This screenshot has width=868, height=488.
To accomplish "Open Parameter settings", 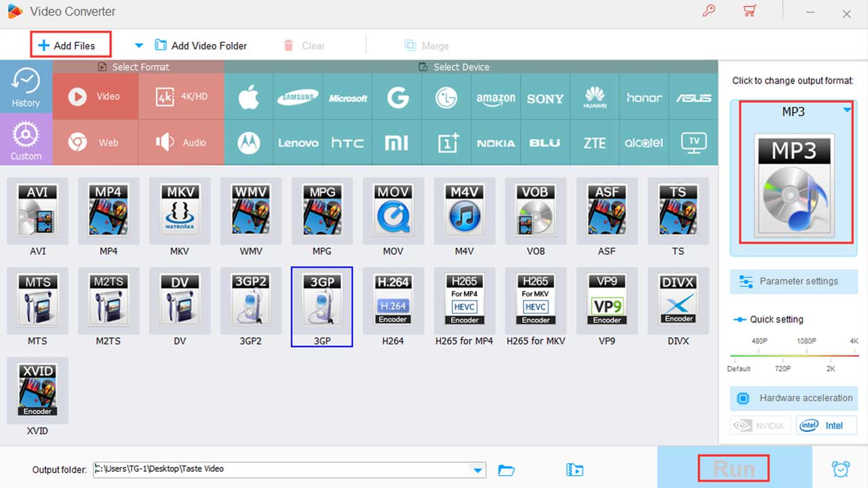I will point(793,281).
